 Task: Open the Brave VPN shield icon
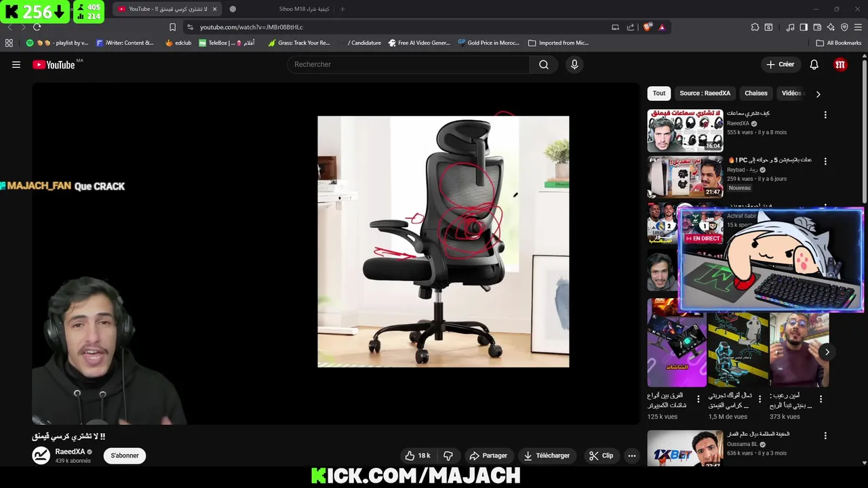pyautogui.click(x=844, y=27)
